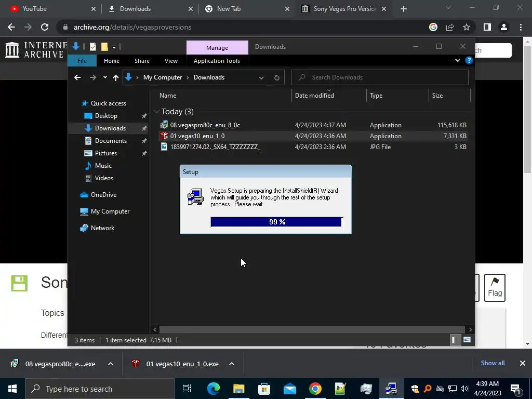Open Mail app from taskbar
The height and width of the screenshot is (399, 532).
pos(290,389)
